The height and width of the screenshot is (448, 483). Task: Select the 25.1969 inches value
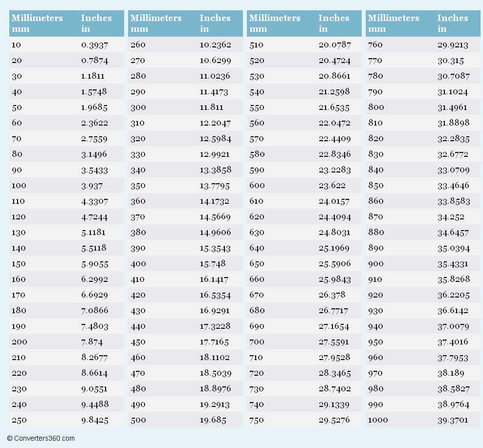click(x=334, y=248)
